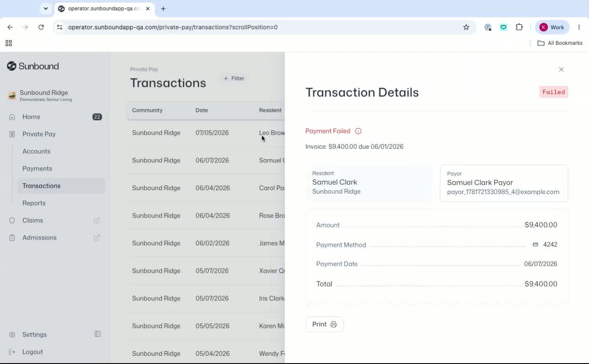
Task: Open the Reports menu item
Action: [x=34, y=203]
